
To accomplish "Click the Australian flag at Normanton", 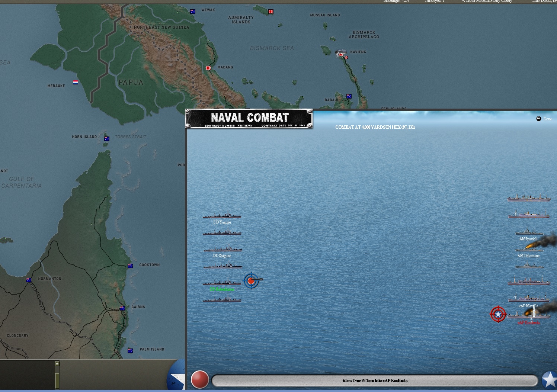I will 29,280.
